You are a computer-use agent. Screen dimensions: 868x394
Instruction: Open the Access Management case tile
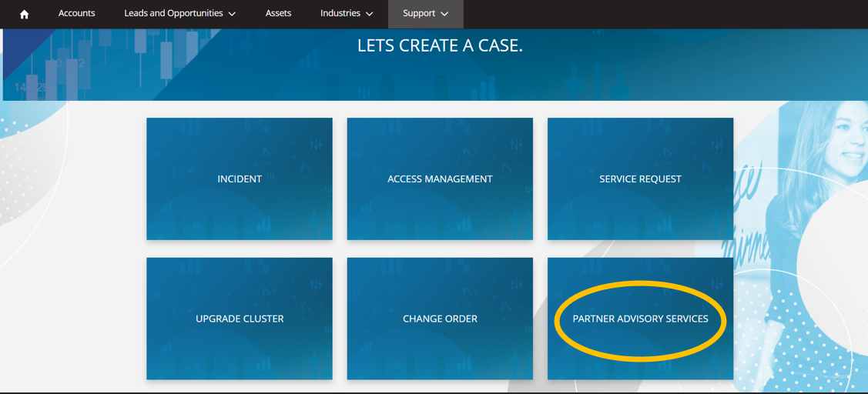click(440, 179)
